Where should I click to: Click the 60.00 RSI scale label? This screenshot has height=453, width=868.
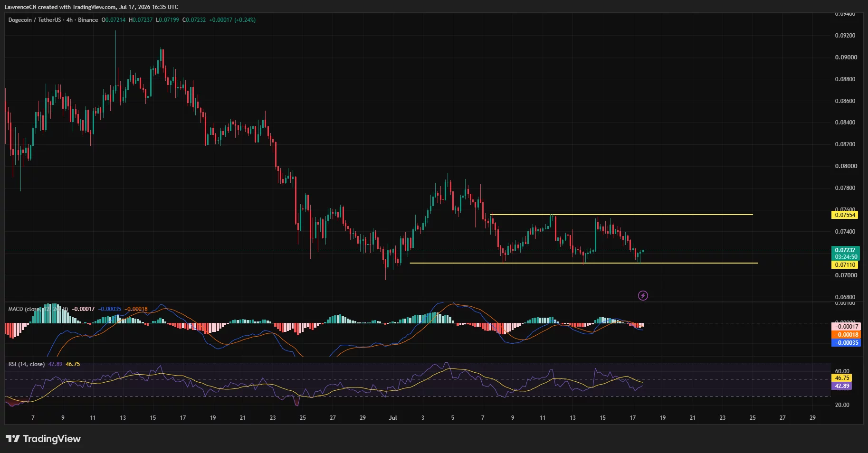[x=842, y=371]
